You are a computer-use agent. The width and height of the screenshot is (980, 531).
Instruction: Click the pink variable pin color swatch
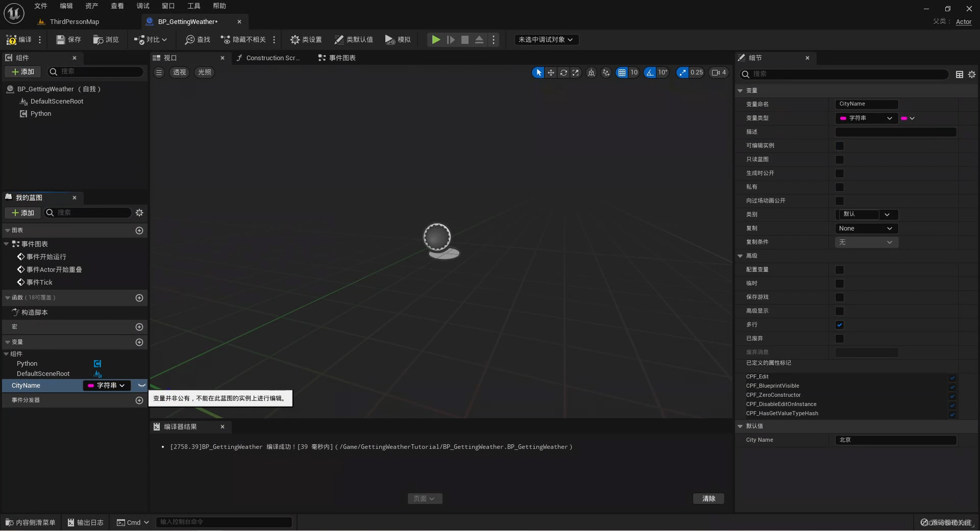[x=905, y=118]
